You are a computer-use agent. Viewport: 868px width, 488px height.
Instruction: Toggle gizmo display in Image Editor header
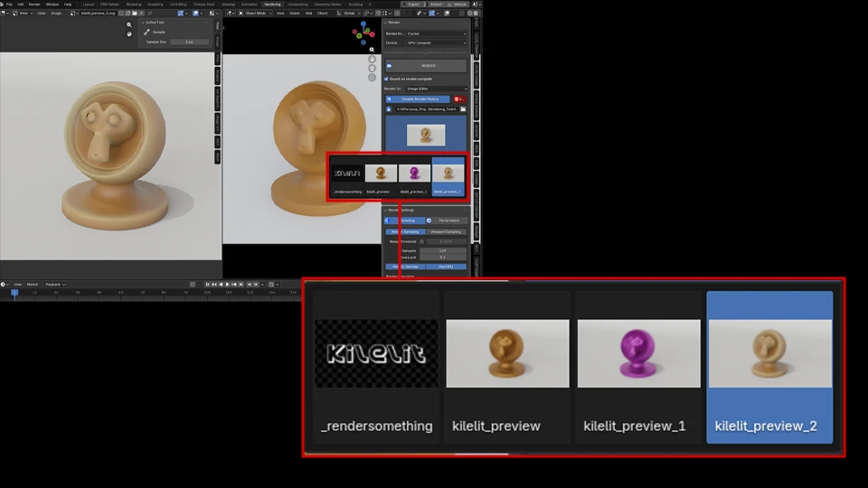click(181, 13)
